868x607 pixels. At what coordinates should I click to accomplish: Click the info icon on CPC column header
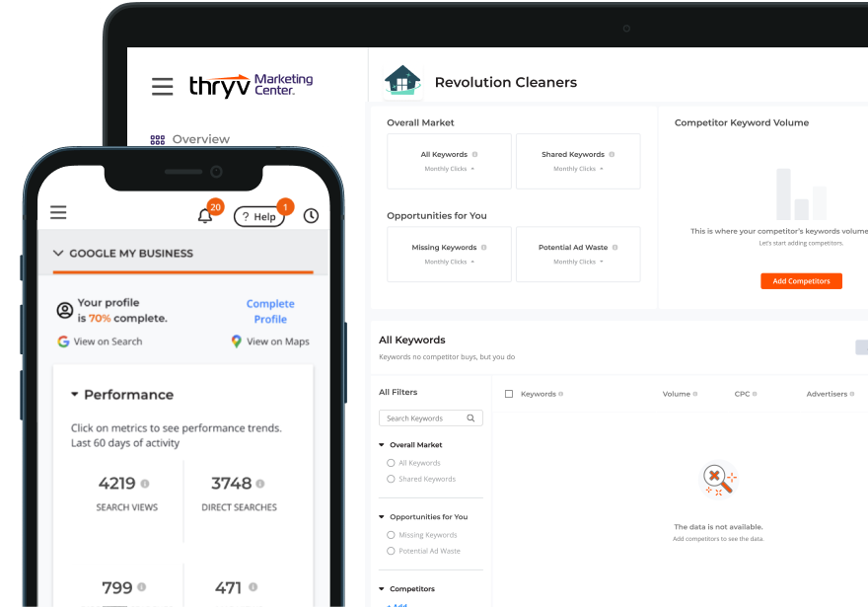click(x=755, y=395)
